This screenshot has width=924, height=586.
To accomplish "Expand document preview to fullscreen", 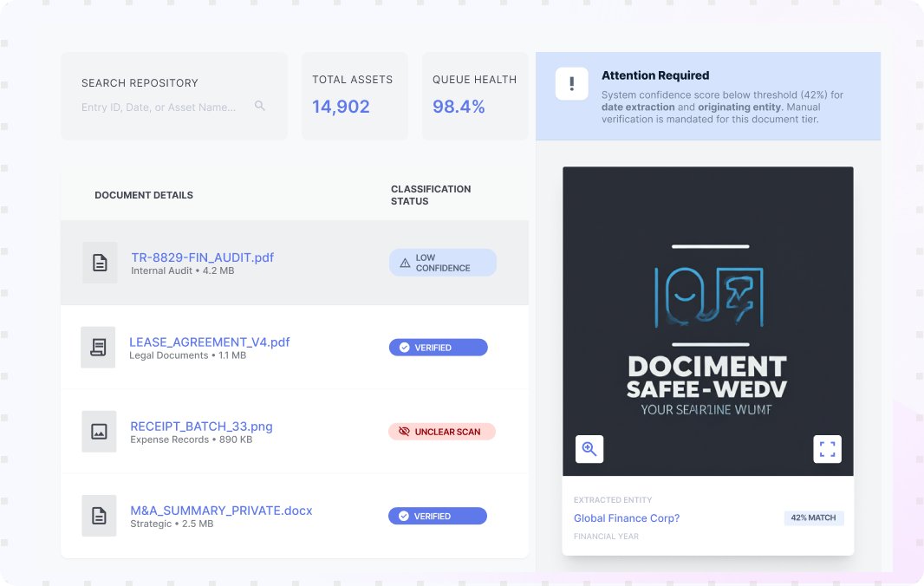I will click(x=828, y=449).
